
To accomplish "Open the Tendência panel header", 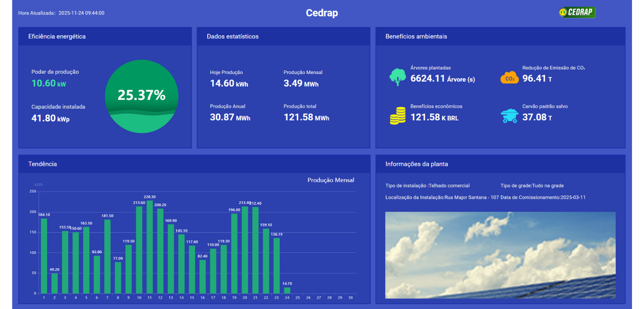I will click(x=43, y=164).
